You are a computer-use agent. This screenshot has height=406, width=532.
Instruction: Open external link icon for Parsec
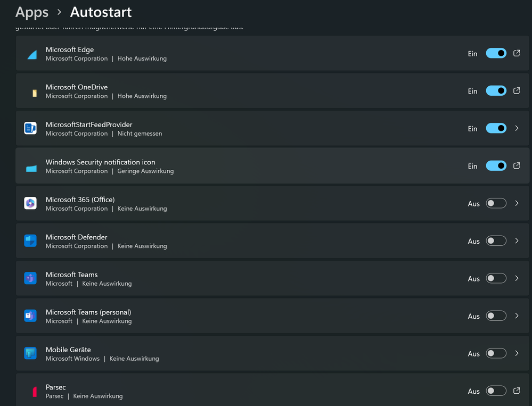(517, 391)
